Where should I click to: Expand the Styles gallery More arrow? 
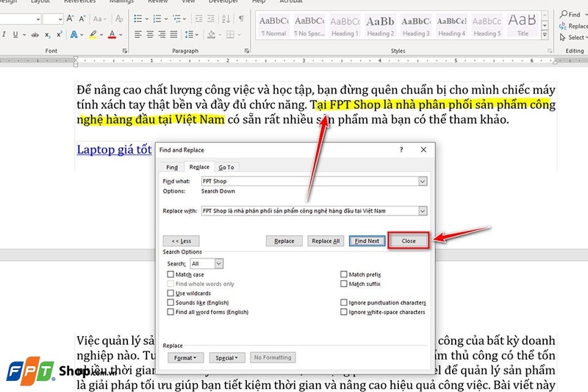(x=545, y=35)
